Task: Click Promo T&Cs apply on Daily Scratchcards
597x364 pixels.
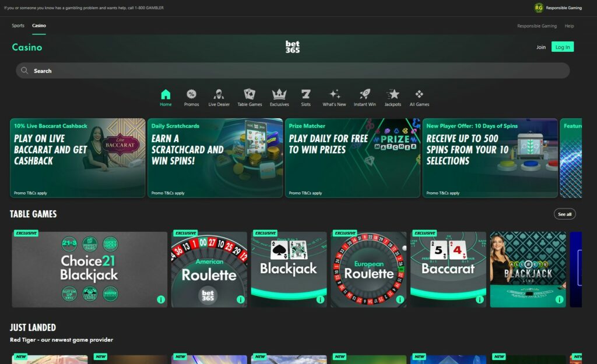Action: [168, 193]
